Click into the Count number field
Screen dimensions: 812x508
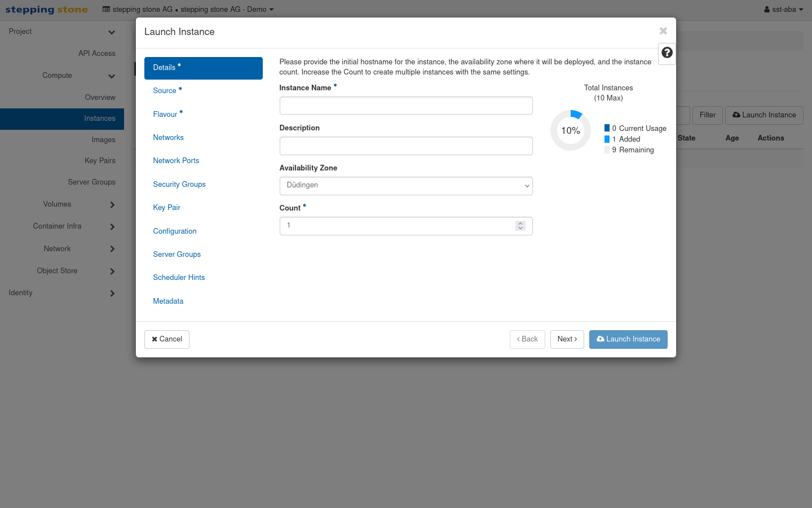click(406, 226)
